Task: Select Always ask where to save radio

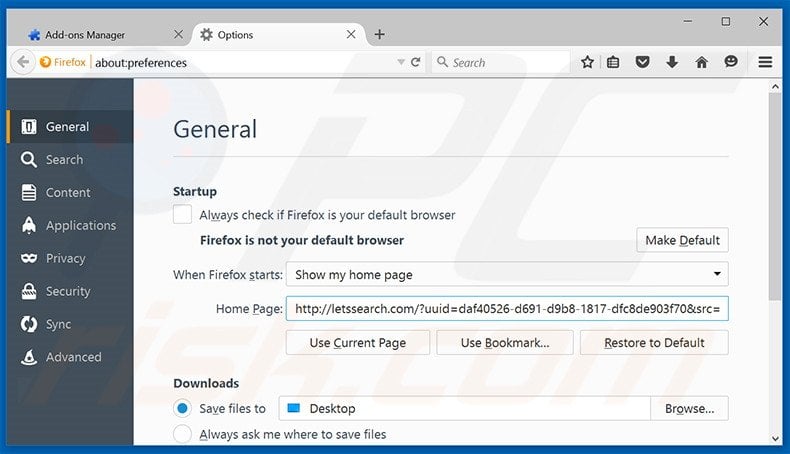Action: (x=182, y=434)
